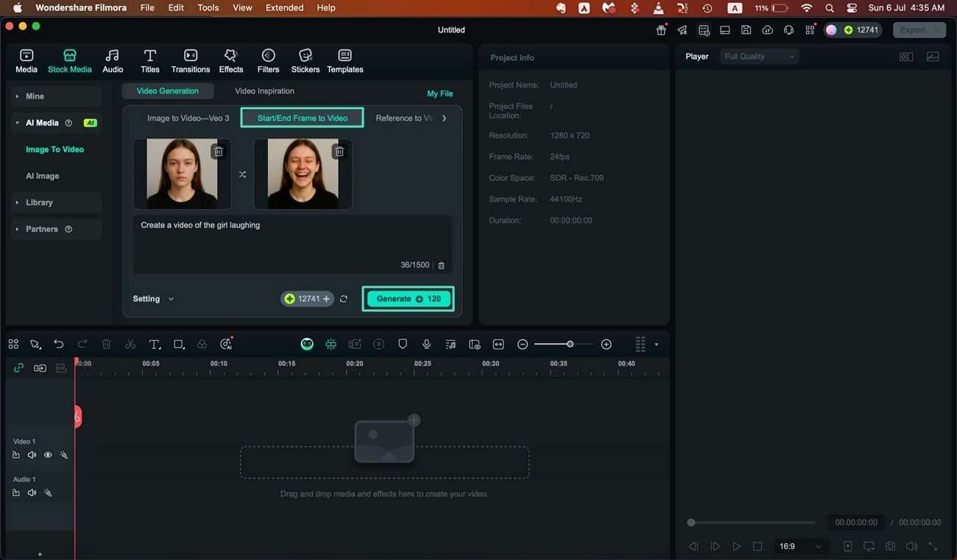Toggle the green snapping icon in timeline toolbar
This screenshot has height=560, width=957.
coord(331,344)
